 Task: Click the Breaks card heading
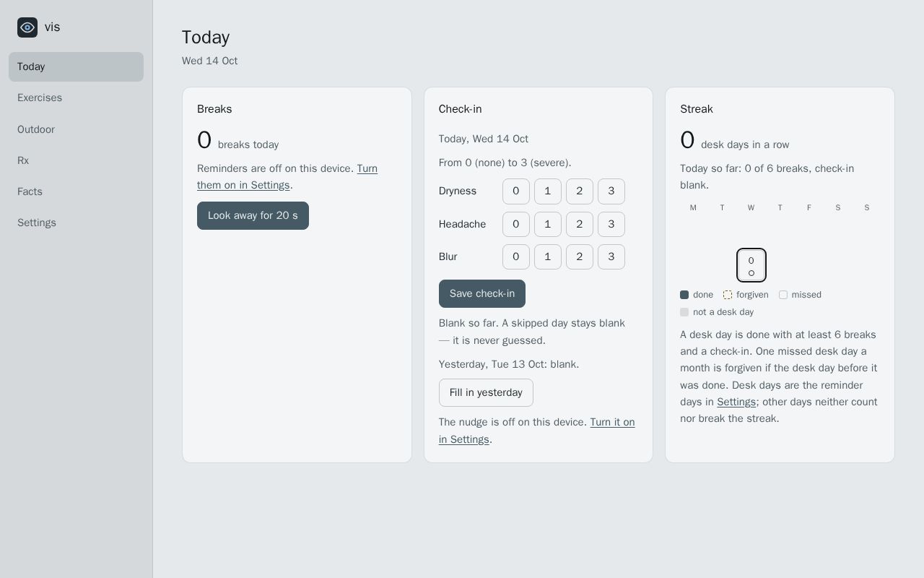click(214, 109)
